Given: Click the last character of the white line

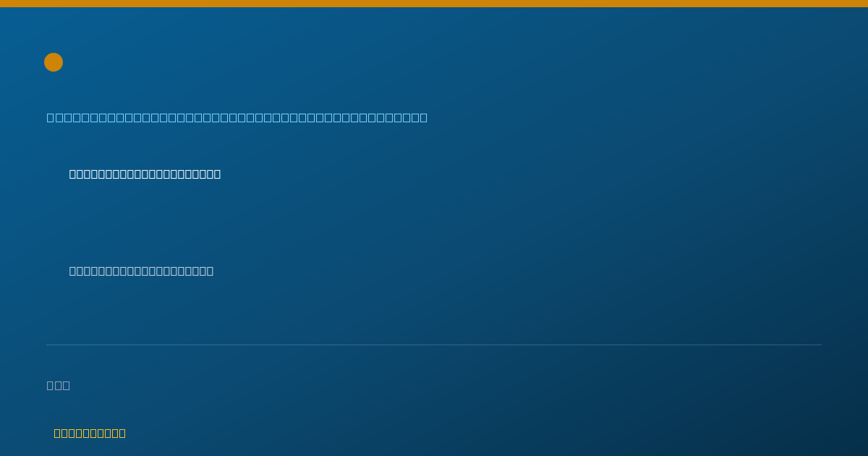Looking at the screenshot, I should tap(217, 174).
